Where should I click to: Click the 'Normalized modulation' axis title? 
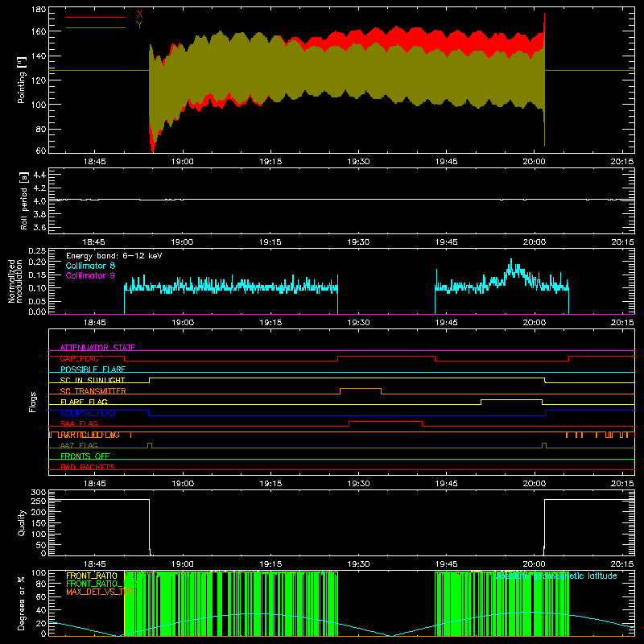point(16,281)
